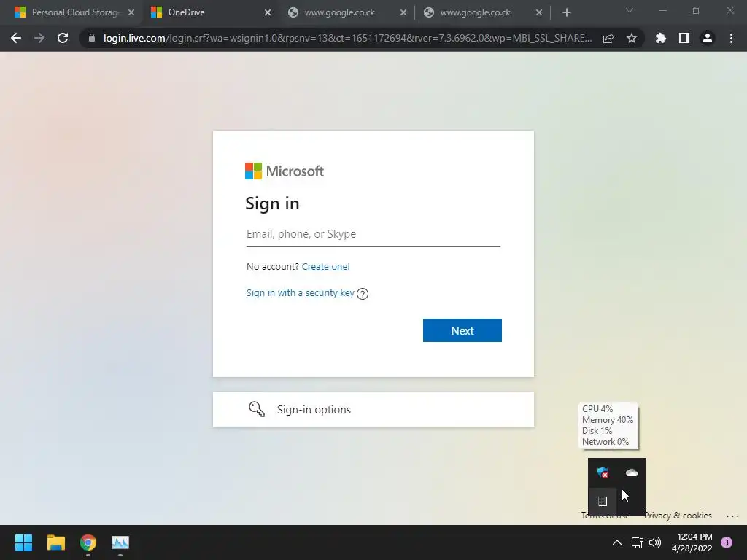
Task: Open the tab search dropdown arrow
Action: coord(630,10)
